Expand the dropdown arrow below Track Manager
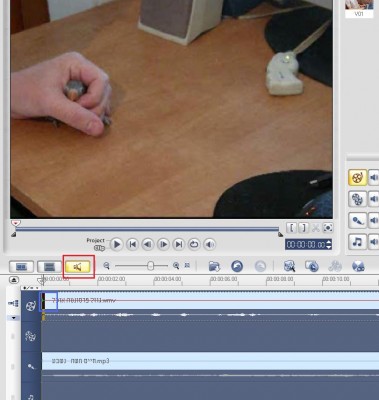The height and width of the screenshot is (400, 379). 14,318
